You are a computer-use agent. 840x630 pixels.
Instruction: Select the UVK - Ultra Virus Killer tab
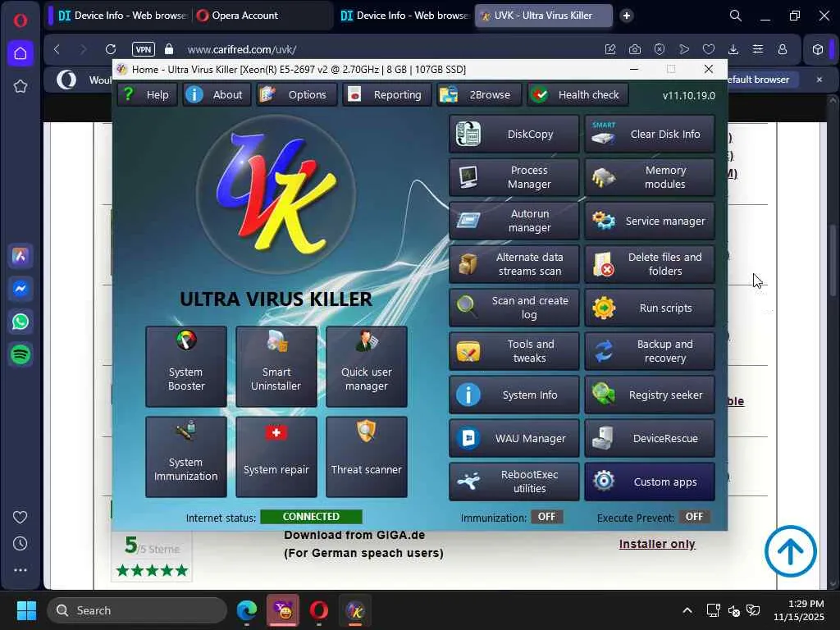tap(543, 16)
